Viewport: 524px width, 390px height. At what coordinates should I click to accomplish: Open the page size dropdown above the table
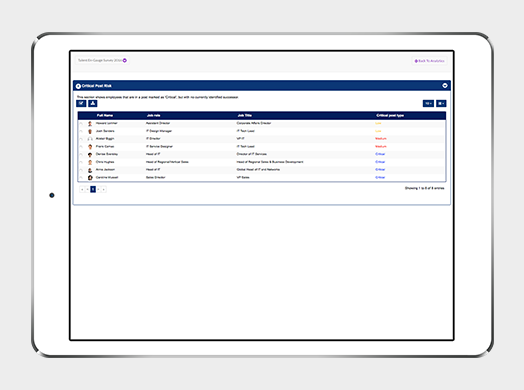(428, 104)
